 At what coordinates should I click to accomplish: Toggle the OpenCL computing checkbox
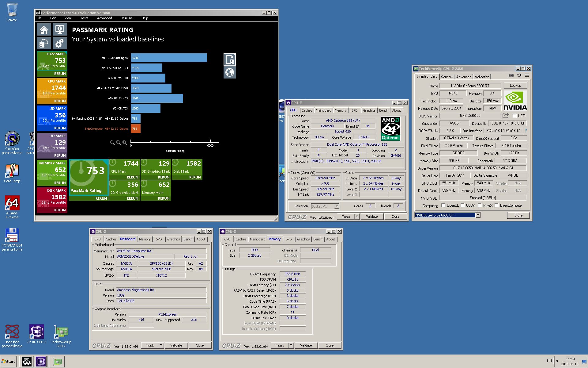(443, 205)
